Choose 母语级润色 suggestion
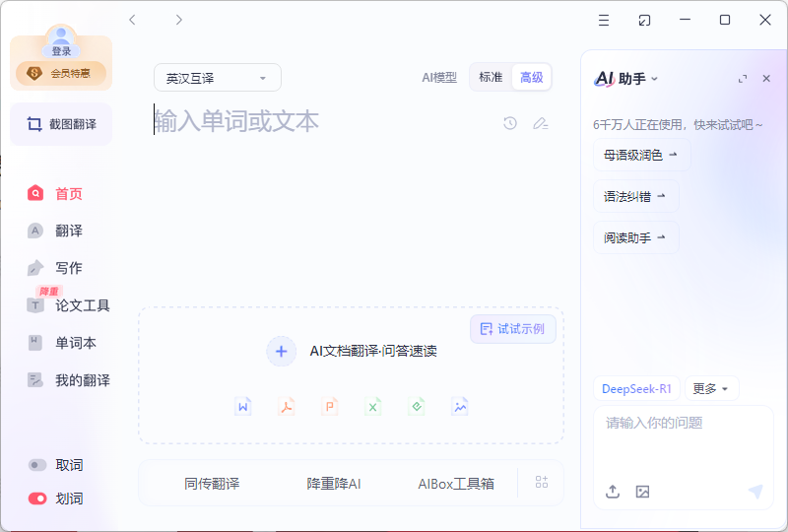 pyautogui.click(x=642, y=155)
